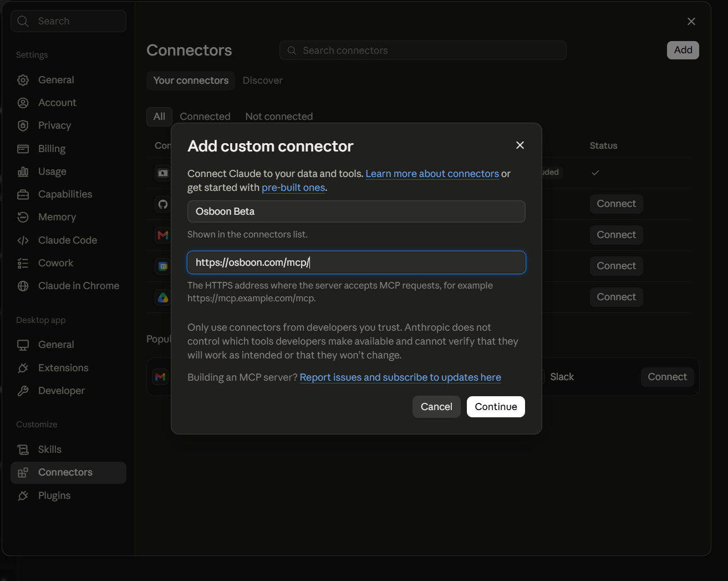Click the sidebar Search field
The width and height of the screenshot is (728, 581).
pos(68,21)
